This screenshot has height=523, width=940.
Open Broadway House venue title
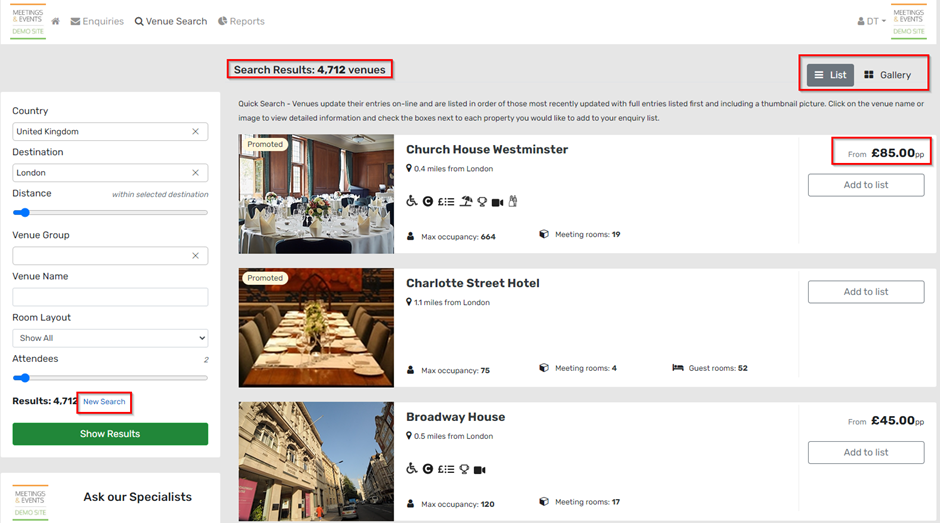(456, 417)
